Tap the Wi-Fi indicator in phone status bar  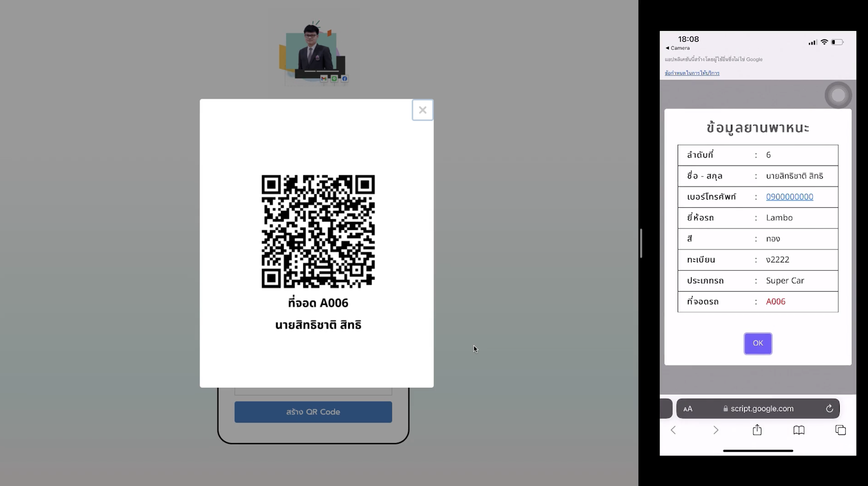pos(824,42)
